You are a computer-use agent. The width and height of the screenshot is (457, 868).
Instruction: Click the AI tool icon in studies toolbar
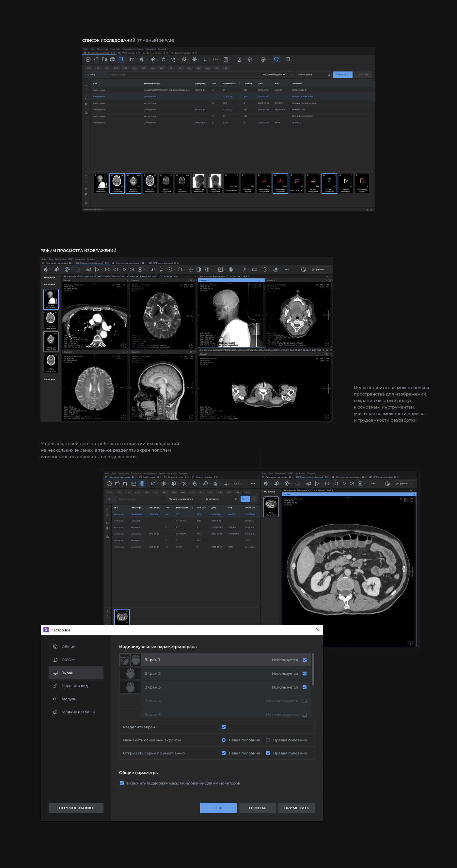coord(226,59)
